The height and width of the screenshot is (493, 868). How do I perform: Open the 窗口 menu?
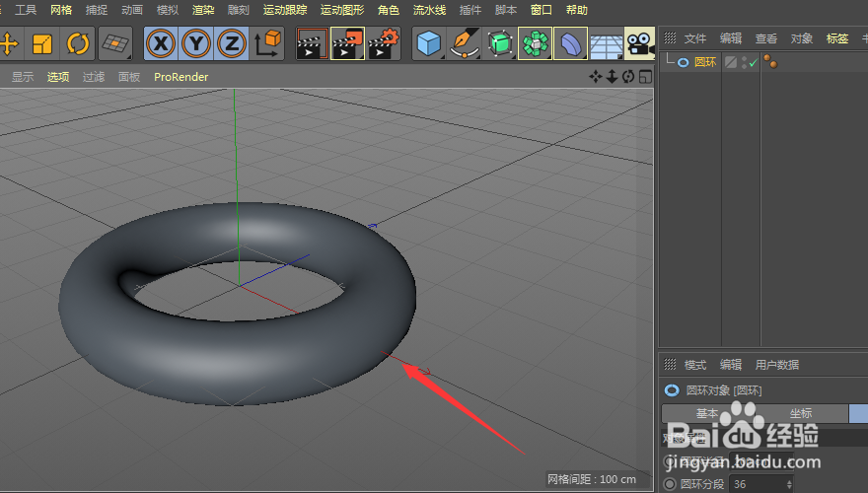coord(542,10)
